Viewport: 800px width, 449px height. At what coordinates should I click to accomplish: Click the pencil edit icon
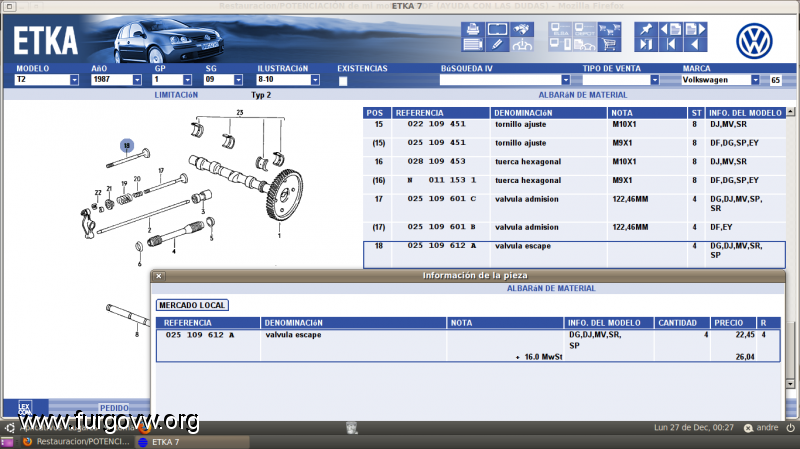[x=497, y=44]
